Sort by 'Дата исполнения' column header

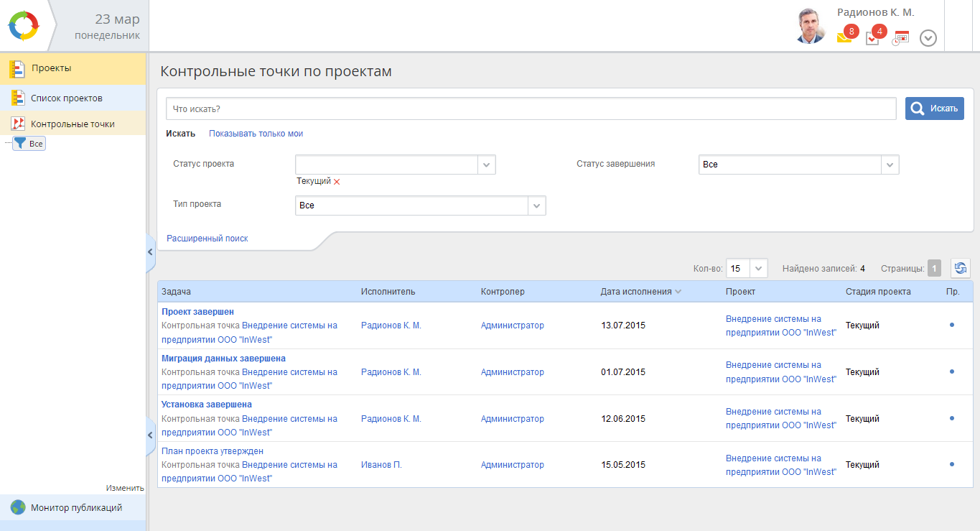636,292
